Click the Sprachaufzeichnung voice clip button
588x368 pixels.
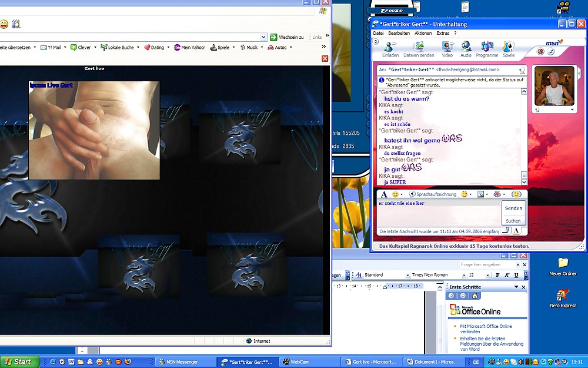tap(432, 194)
